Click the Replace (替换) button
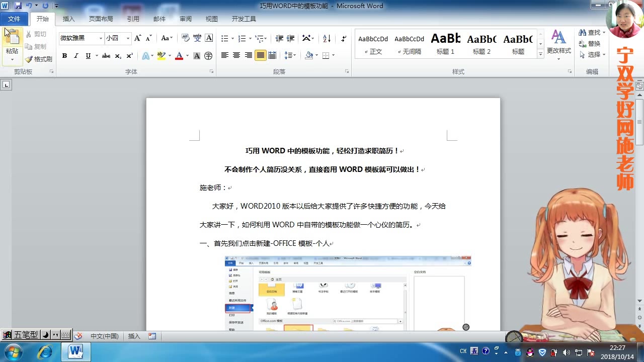Image resolution: width=644 pixels, height=362 pixels. (590, 44)
